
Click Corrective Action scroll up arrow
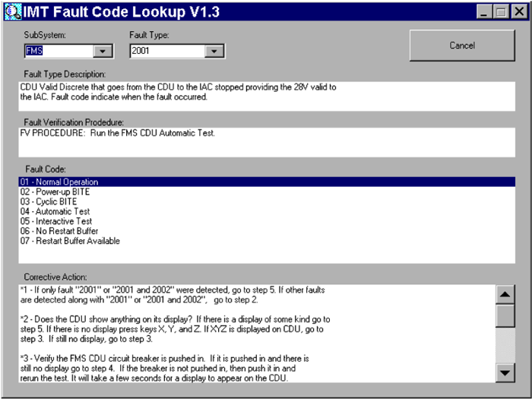[505, 294]
